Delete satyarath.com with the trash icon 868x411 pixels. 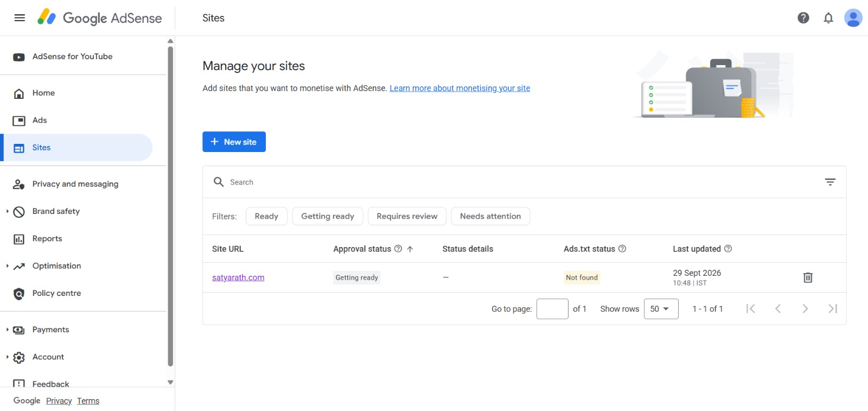point(808,277)
